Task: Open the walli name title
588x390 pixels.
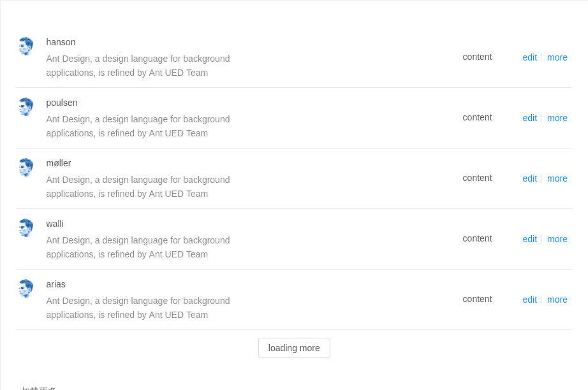Action: (x=55, y=224)
